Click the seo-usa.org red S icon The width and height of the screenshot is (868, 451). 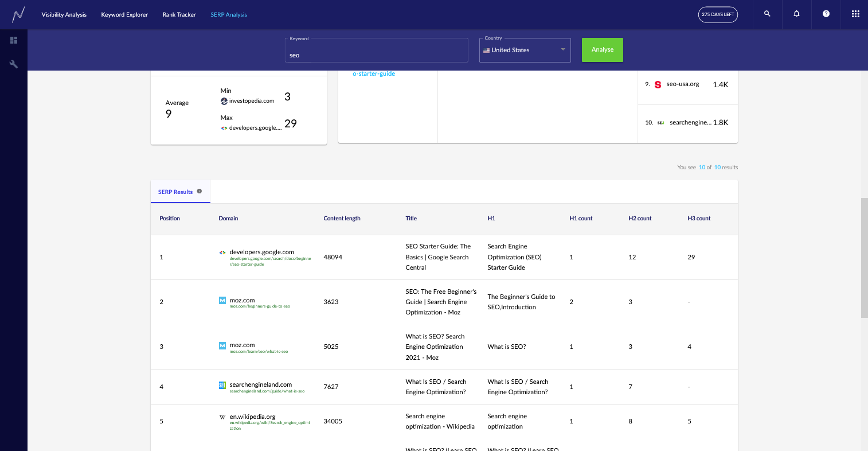point(658,84)
